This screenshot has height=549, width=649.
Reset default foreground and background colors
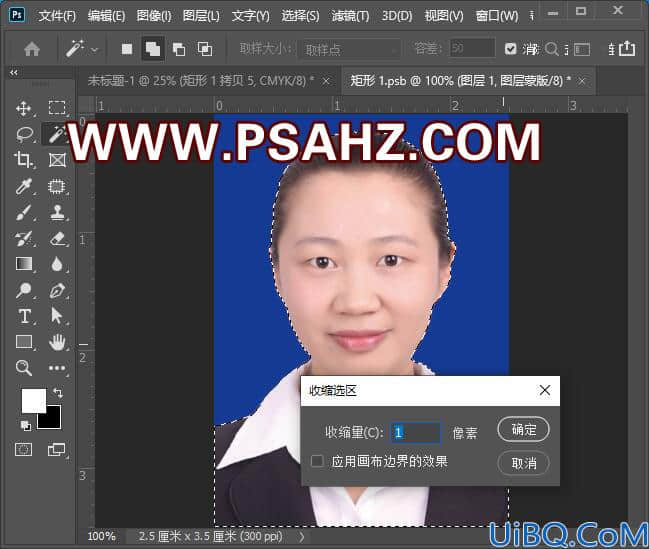25,425
